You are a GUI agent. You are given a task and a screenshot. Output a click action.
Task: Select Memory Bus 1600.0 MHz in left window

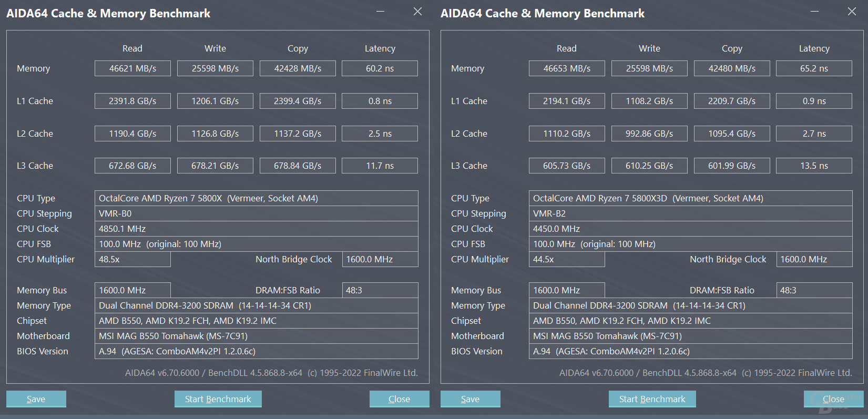pyautogui.click(x=132, y=290)
